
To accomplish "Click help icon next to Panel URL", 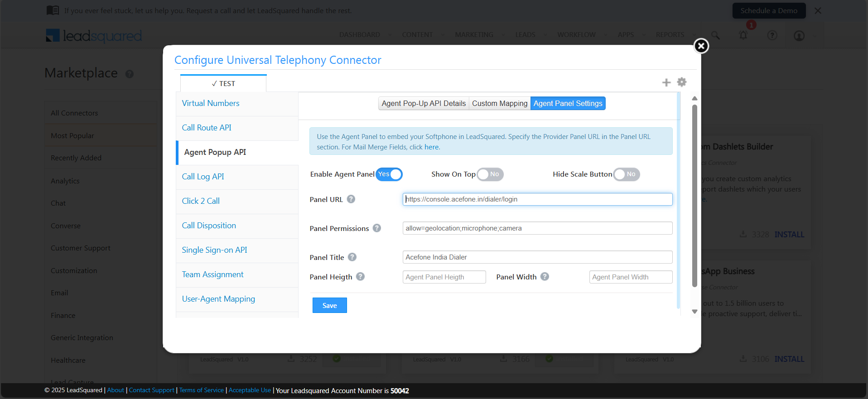I will pos(351,199).
